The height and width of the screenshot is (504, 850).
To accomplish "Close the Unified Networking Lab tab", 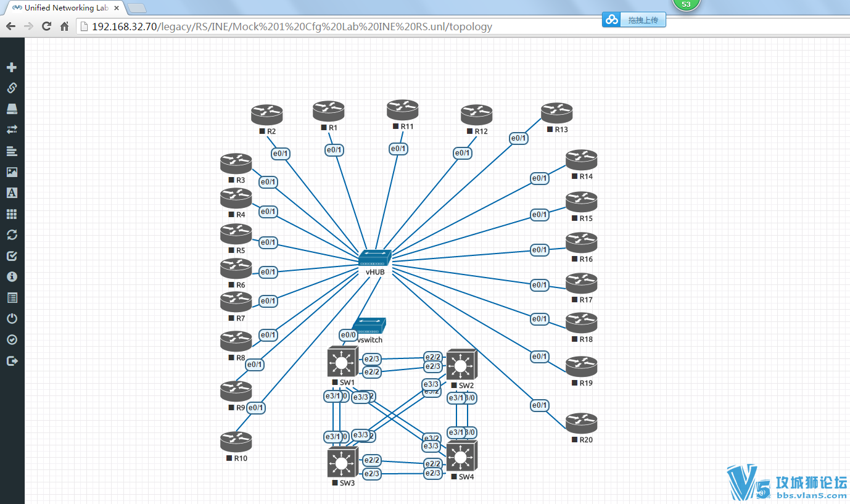I will click(117, 8).
